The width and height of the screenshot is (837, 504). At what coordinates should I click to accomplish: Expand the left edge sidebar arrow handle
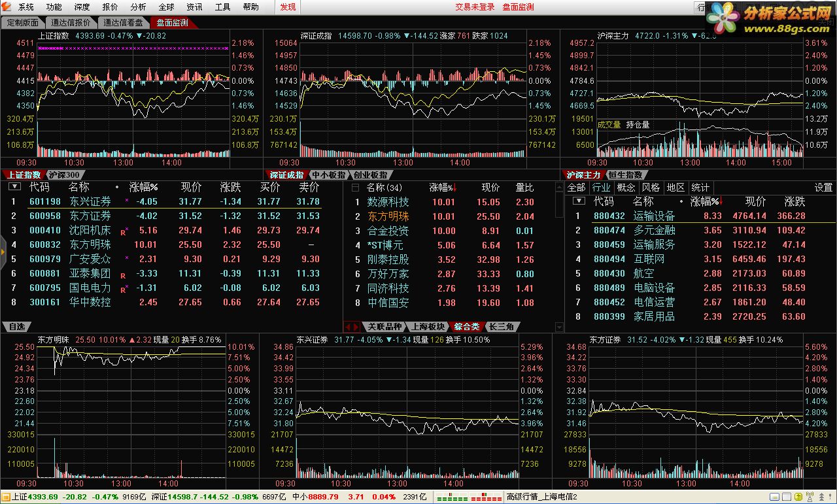tap(3, 251)
